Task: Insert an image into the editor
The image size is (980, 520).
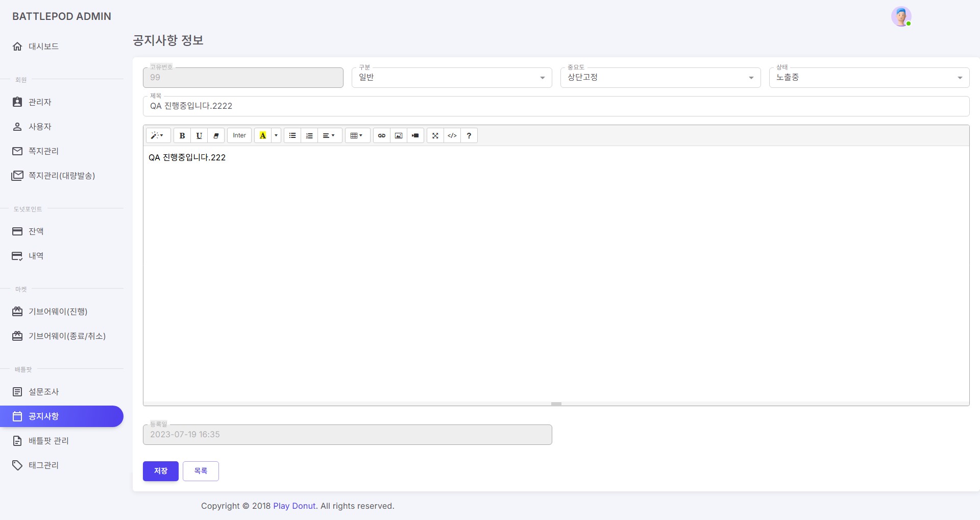Action: coord(399,135)
